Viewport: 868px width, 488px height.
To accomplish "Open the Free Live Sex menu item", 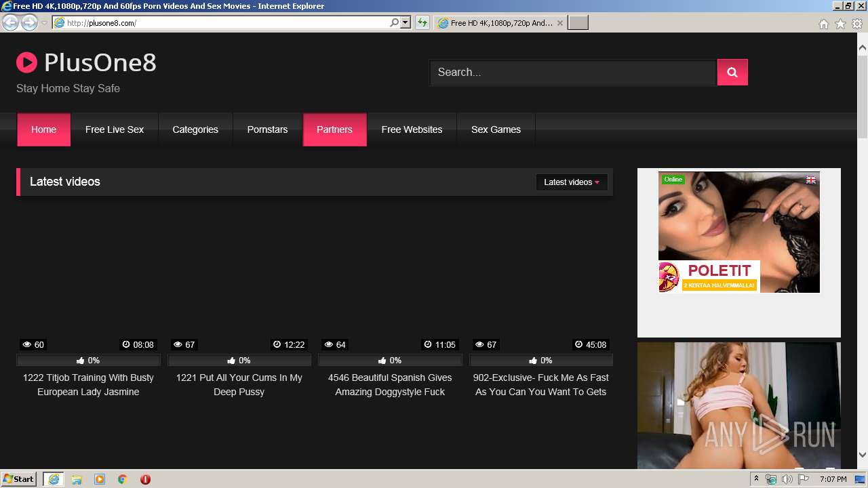I will click(x=115, y=129).
